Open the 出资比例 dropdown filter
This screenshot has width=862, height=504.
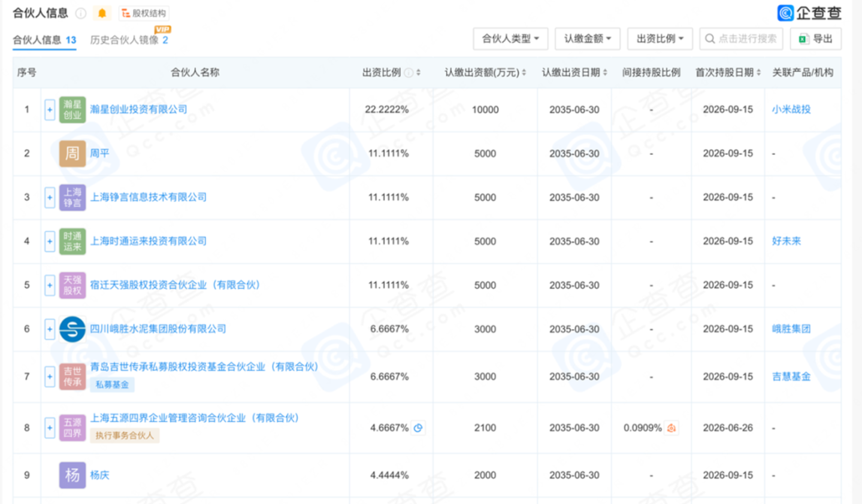[x=660, y=39]
